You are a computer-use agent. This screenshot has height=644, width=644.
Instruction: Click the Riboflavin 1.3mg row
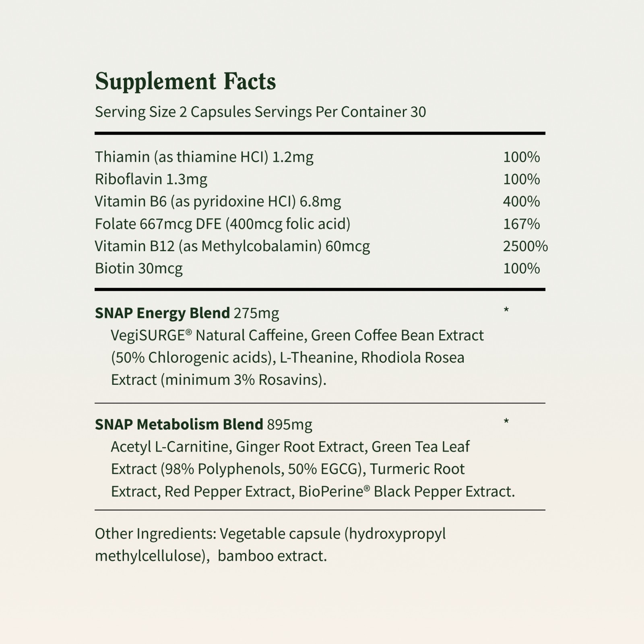[x=320, y=179]
